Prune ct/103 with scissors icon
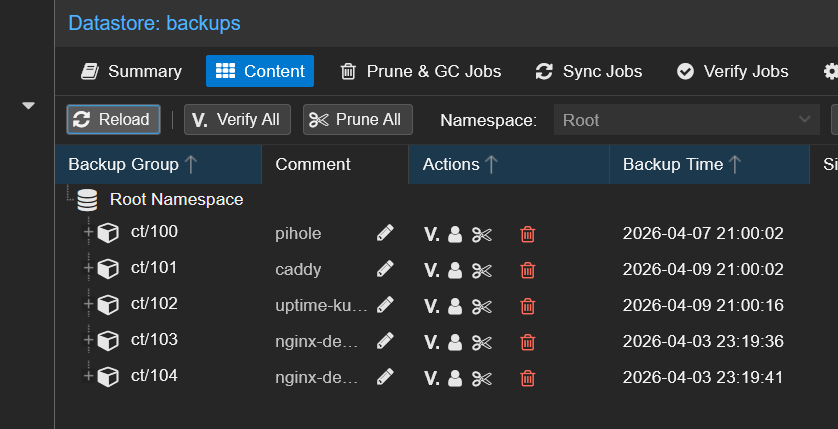The width and height of the screenshot is (838, 429). coord(482,342)
